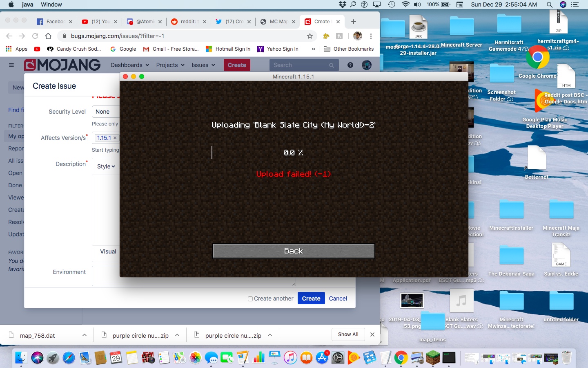The height and width of the screenshot is (368, 588).
Task: Open a new Chrome tab
Action: click(x=354, y=22)
